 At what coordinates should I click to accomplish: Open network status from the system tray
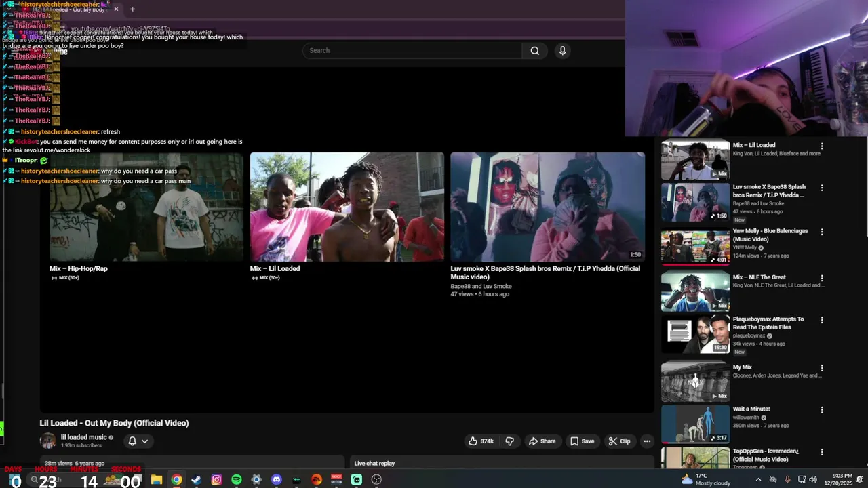tap(802, 480)
